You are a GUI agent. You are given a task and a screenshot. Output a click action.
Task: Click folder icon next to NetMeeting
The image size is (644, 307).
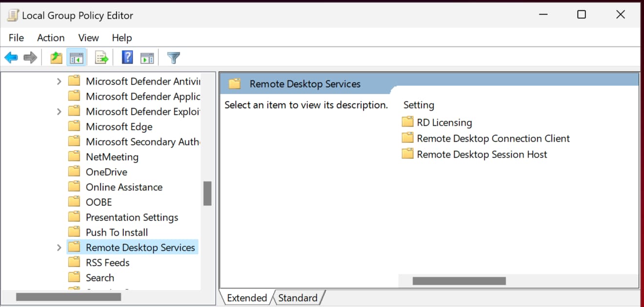click(74, 156)
